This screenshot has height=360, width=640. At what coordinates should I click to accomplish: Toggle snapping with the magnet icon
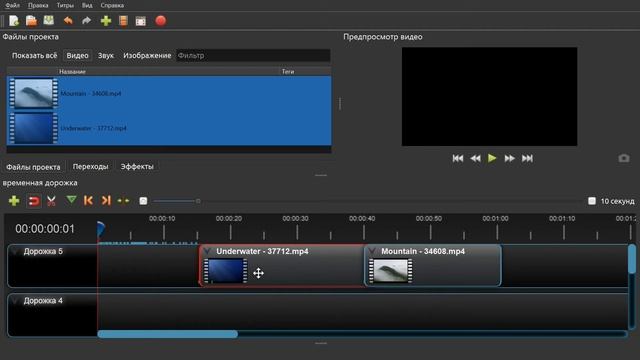click(33, 201)
